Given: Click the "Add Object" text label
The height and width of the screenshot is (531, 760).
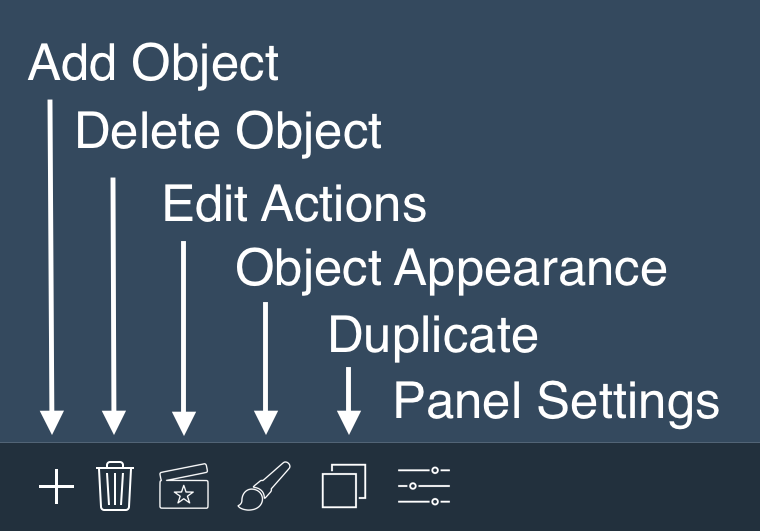Looking at the screenshot, I should click(153, 64).
